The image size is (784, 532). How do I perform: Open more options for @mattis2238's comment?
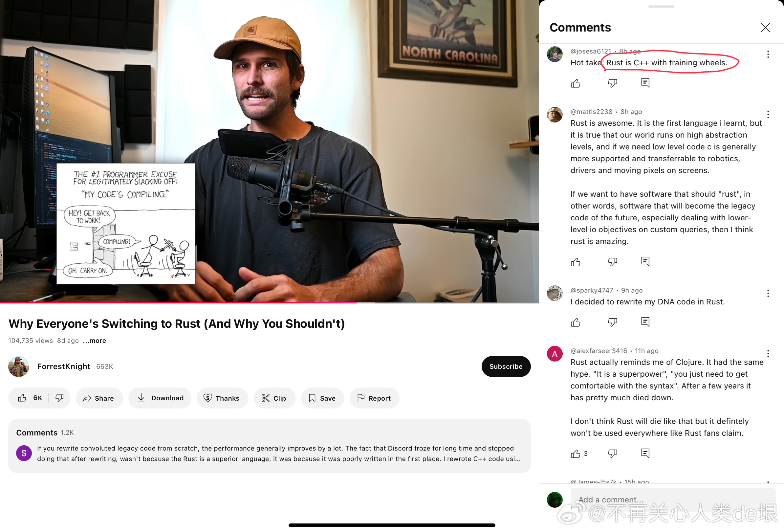pos(768,115)
